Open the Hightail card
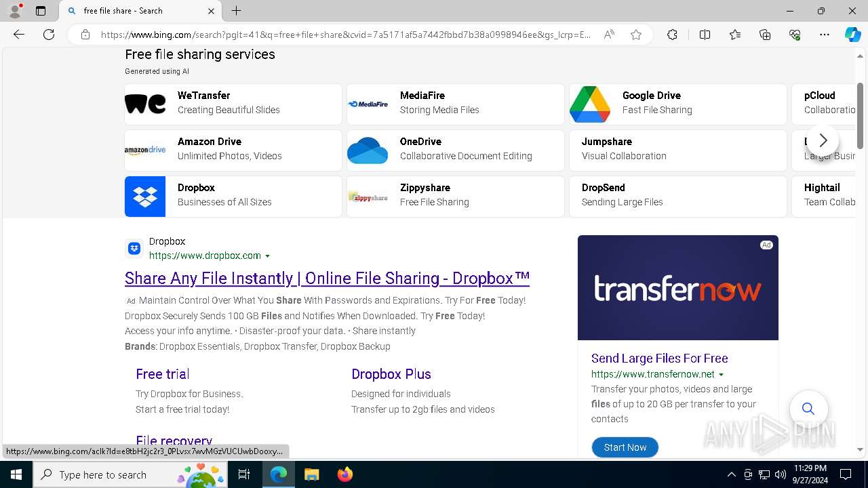868x488 pixels. (x=823, y=197)
